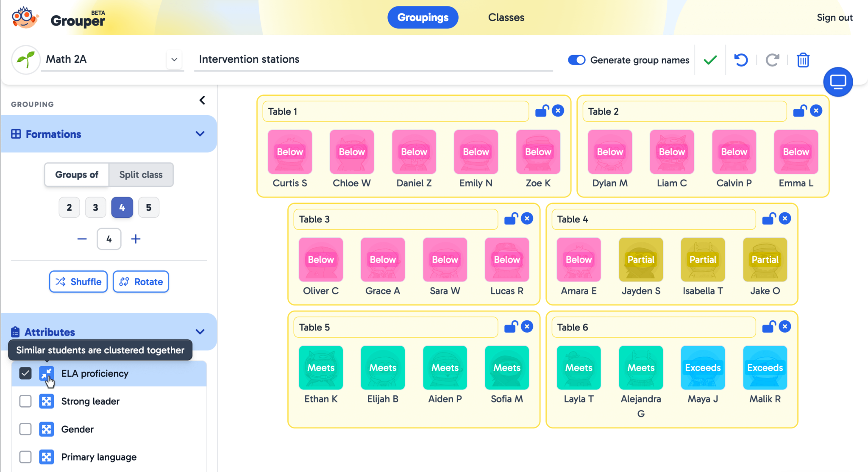Image resolution: width=868 pixels, height=472 pixels.
Task: Open the class selector dropdown
Action: pyautogui.click(x=174, y=59)
